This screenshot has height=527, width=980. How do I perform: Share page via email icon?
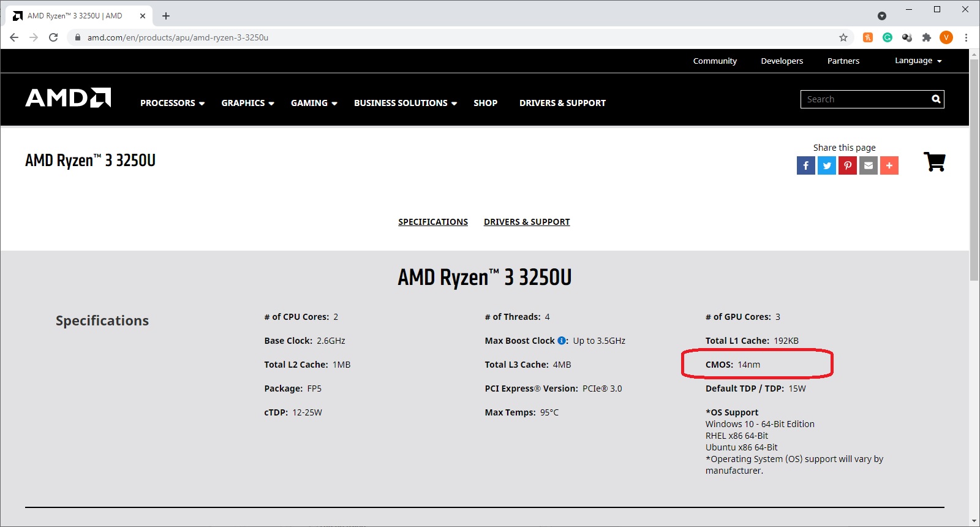click(869, 165)
